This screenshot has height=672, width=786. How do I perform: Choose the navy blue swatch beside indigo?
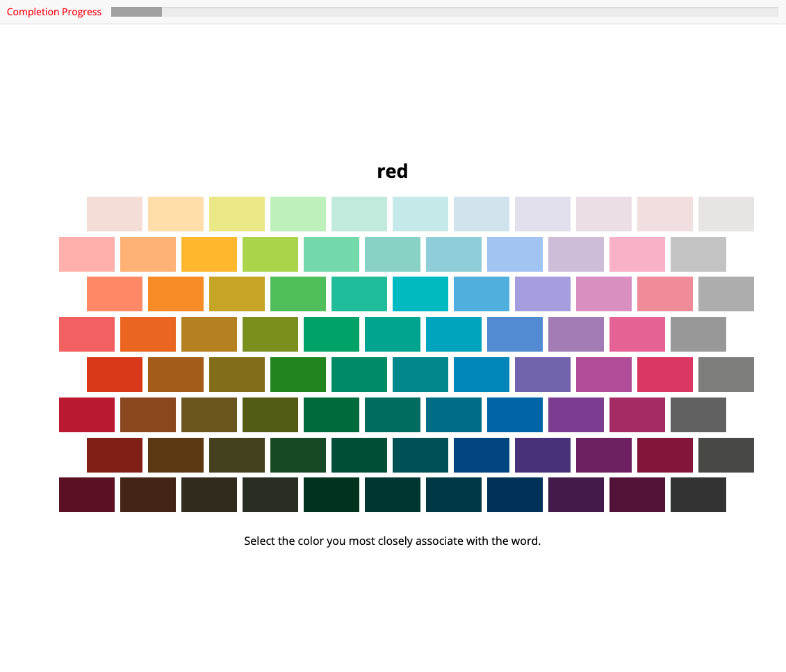(x=482, y=455)
